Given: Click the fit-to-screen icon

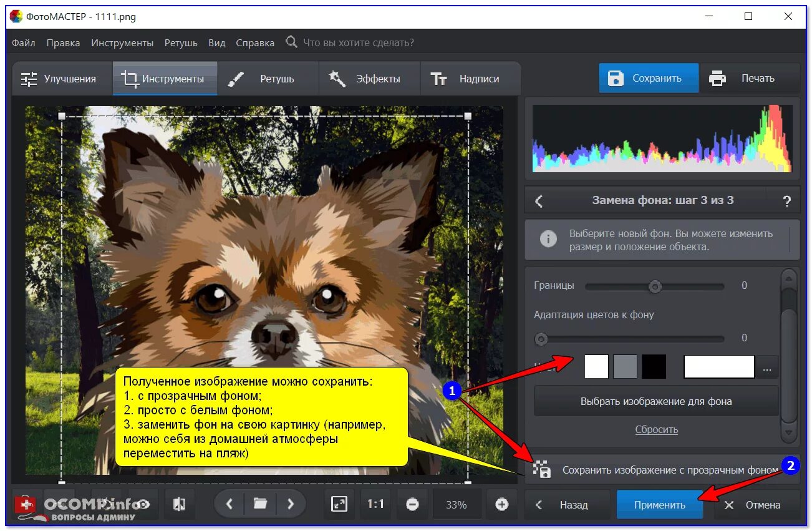Looking at the screenshot, I should tap(339, 504).
